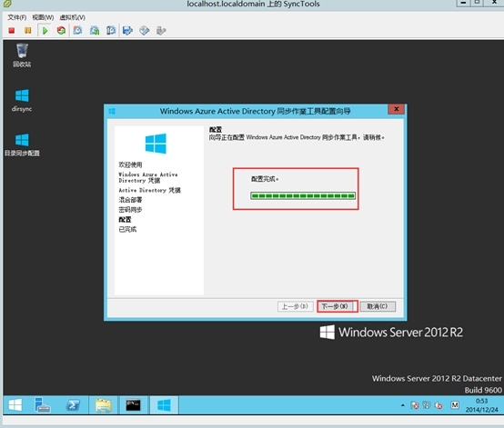Click 取消(C) in the wizard
504x428 pixels.
pos(378,306)
